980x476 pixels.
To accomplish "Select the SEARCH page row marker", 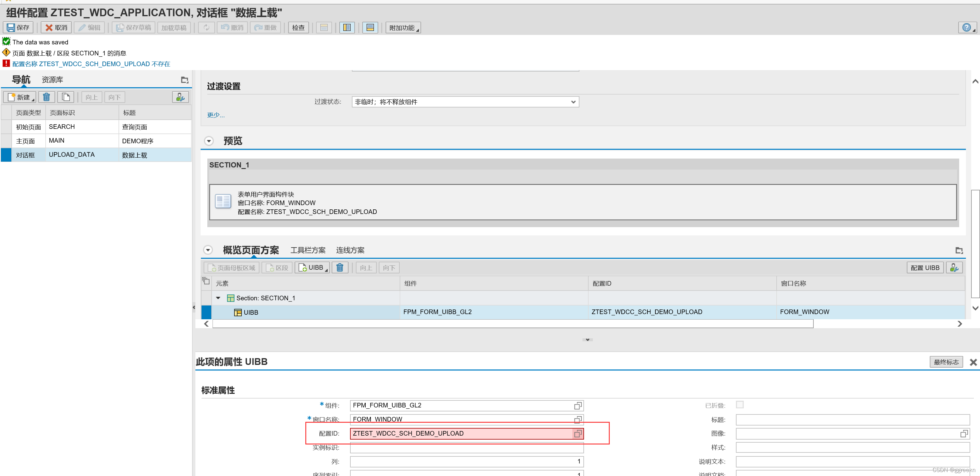I will (6, 127).
